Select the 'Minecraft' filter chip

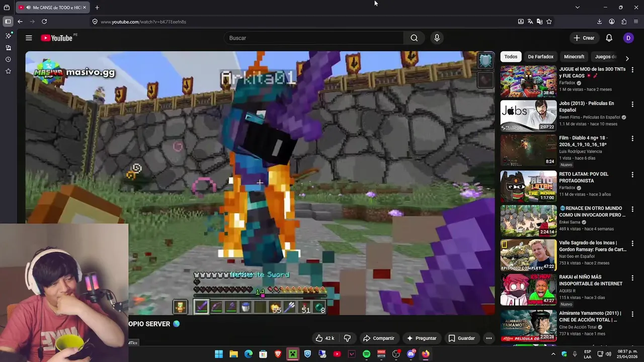(574, 57)
